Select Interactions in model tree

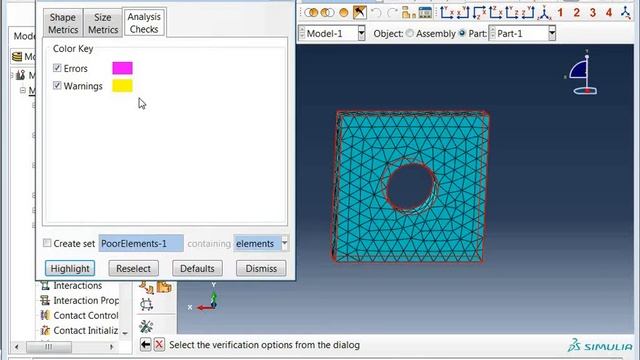coord(78,285)
